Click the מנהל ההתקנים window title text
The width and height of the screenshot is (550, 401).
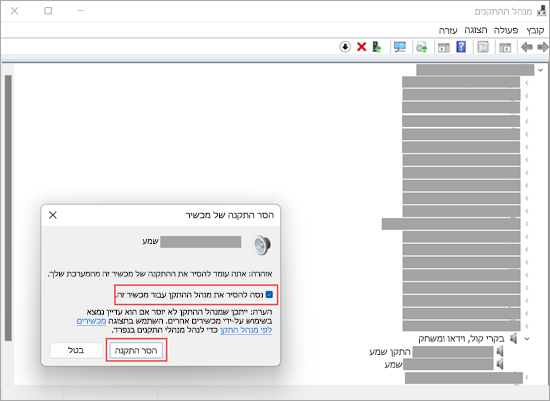pos(503,12)
